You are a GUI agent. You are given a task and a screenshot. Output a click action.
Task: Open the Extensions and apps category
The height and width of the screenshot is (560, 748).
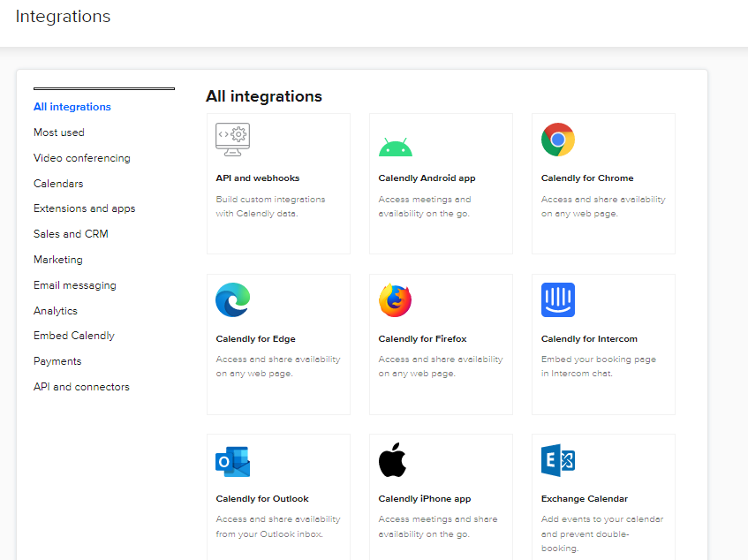[85, 208]
